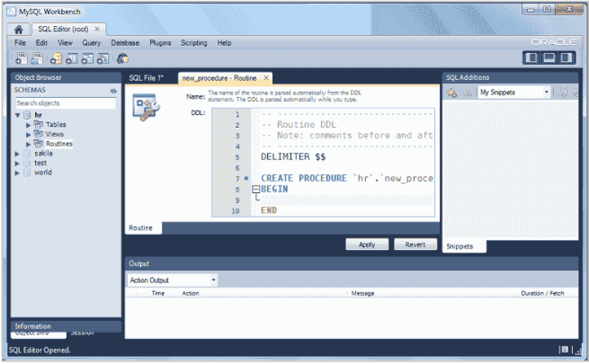Click the Time column header in Output

click(158, 294)
